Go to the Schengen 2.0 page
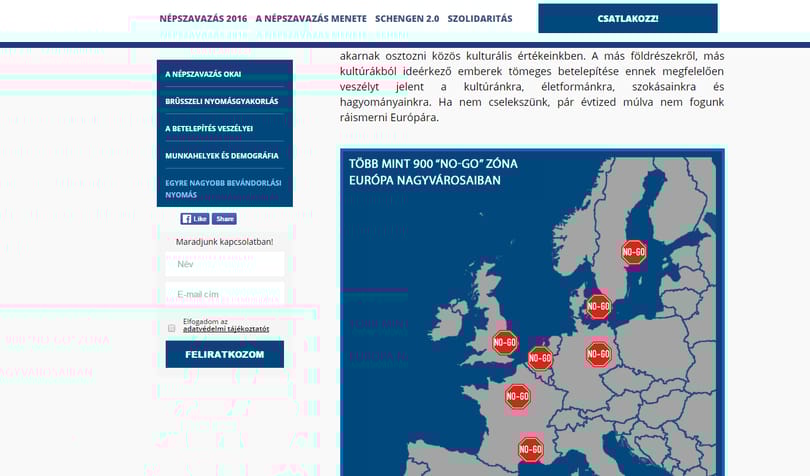Image resolution: width=810 pixels, height=476 pixels. point(407,19)
